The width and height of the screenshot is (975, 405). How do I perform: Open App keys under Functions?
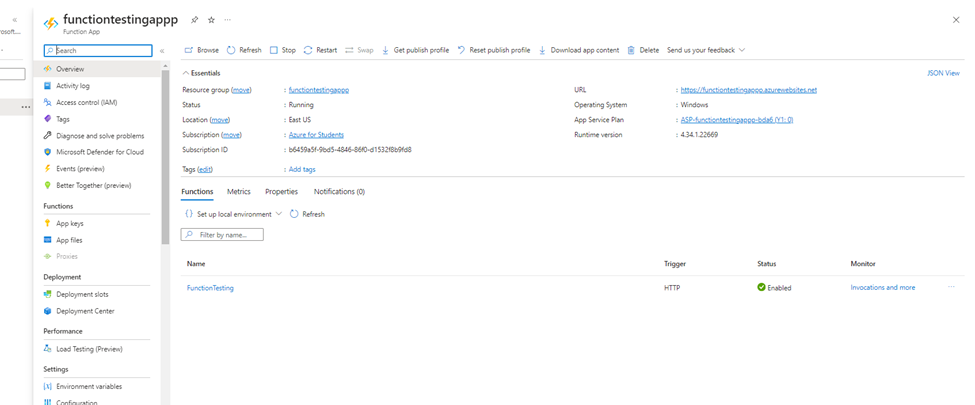coord(70,223)
